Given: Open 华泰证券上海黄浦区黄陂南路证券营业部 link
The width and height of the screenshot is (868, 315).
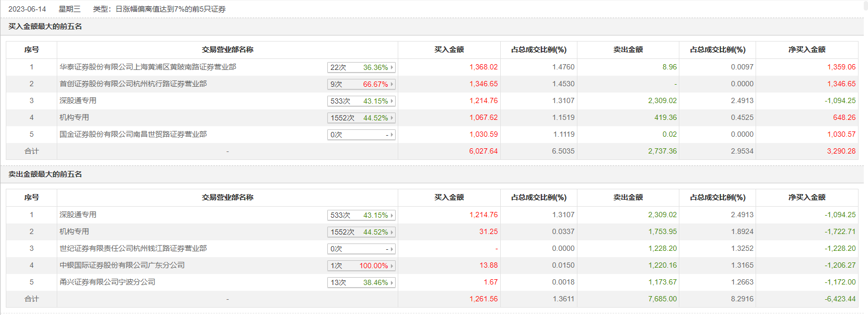Looking at the screenshot, I should pos(148,67).
